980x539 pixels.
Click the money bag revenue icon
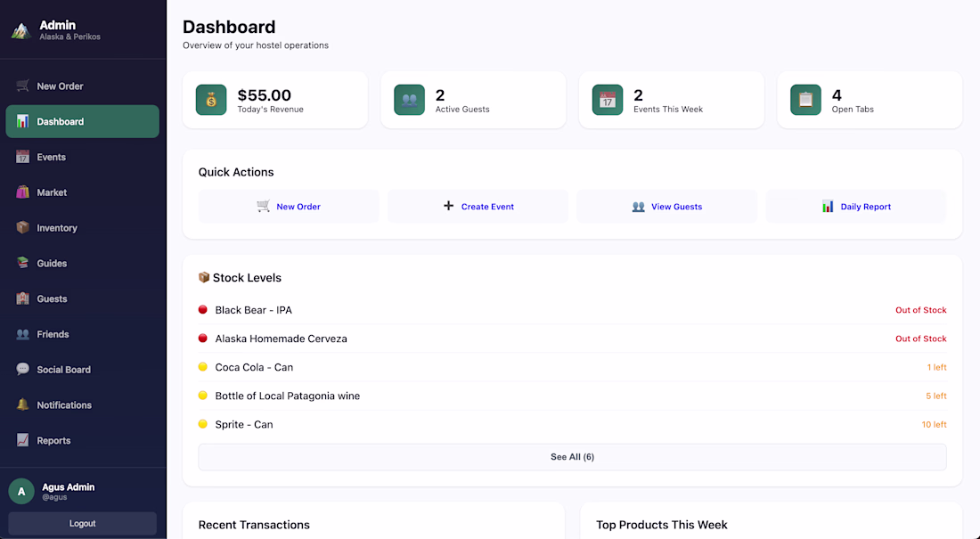(211, 100)
